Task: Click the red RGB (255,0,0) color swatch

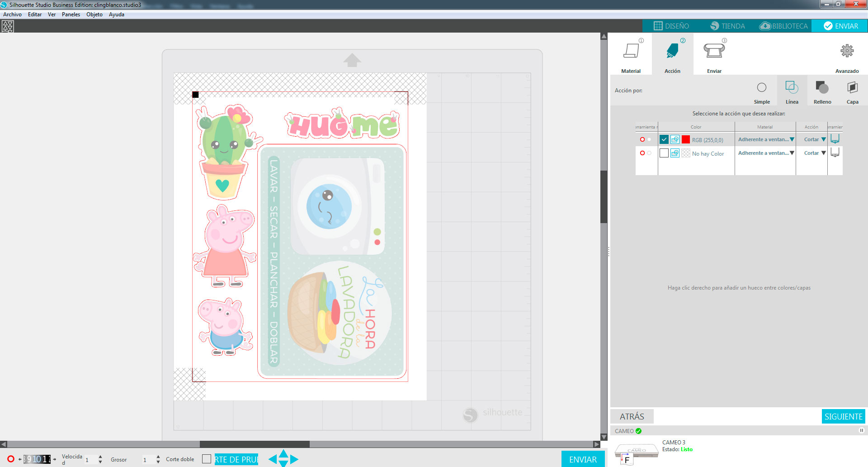Action: tap(685, 139)
